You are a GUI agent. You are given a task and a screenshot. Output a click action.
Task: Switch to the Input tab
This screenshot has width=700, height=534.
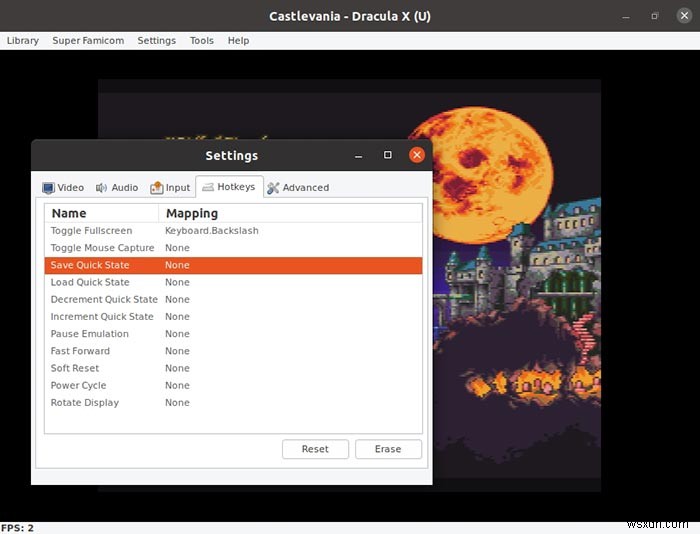(170, 188)
